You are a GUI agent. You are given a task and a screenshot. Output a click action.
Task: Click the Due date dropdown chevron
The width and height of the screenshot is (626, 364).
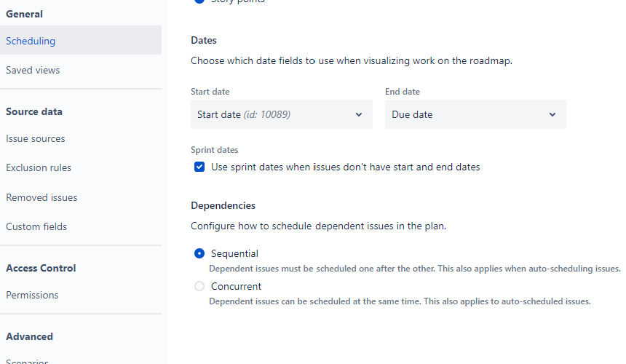click(552, 114)
